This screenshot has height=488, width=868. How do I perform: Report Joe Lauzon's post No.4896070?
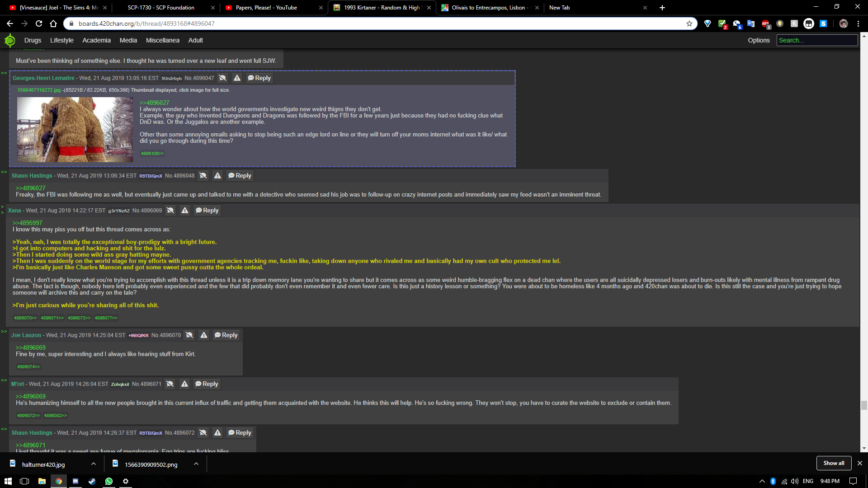(204, 335)
